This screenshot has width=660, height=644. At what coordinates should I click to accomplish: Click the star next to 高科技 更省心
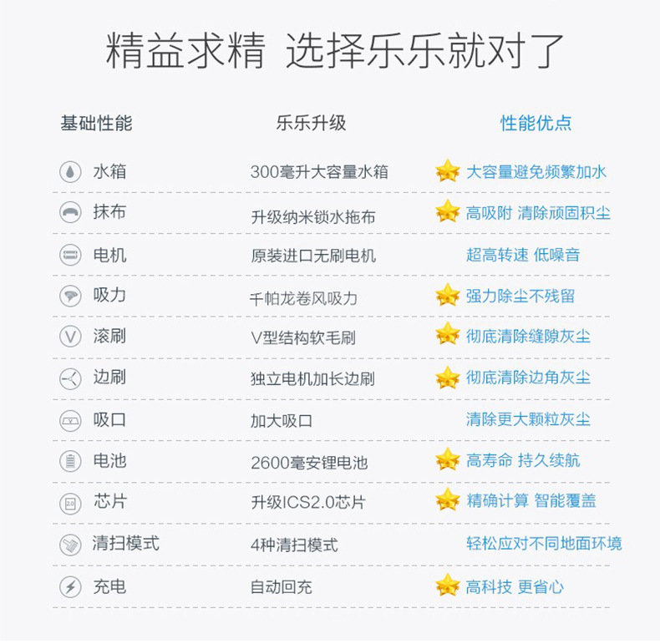448,586
